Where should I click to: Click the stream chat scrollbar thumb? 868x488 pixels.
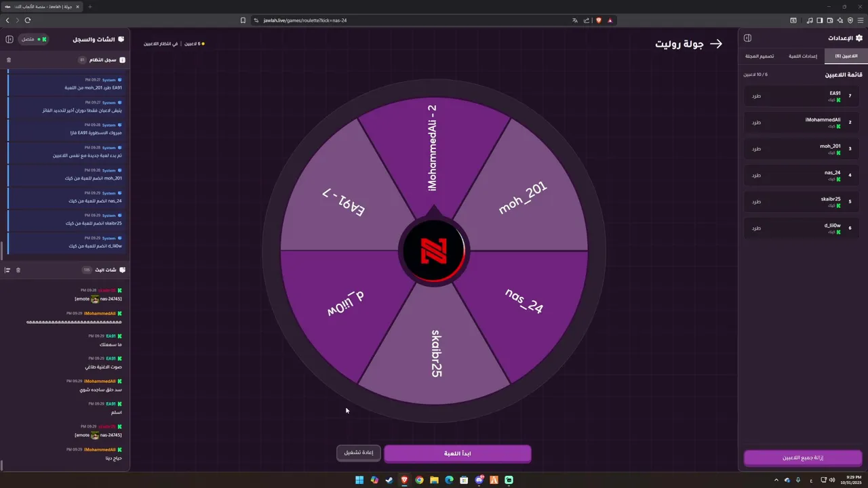coord(1,465)
